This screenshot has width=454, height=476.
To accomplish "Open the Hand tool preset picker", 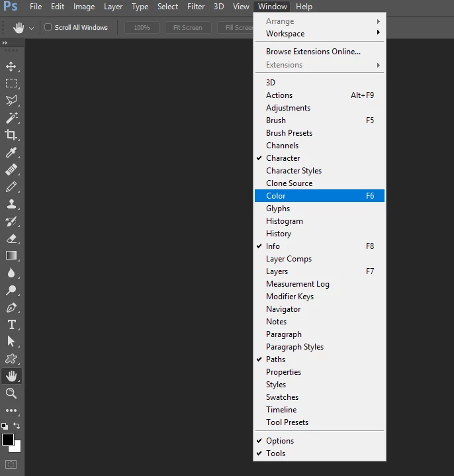I will tap(31, 28).
